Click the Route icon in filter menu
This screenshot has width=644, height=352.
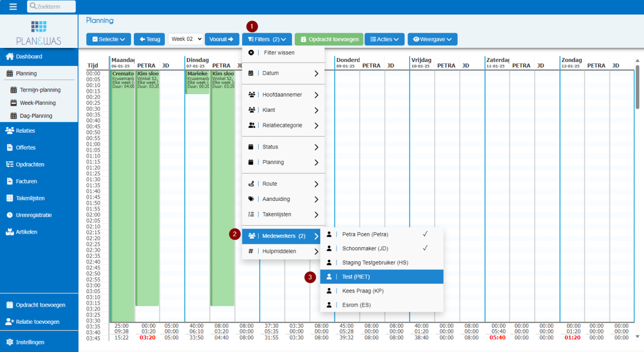[251, 184]
